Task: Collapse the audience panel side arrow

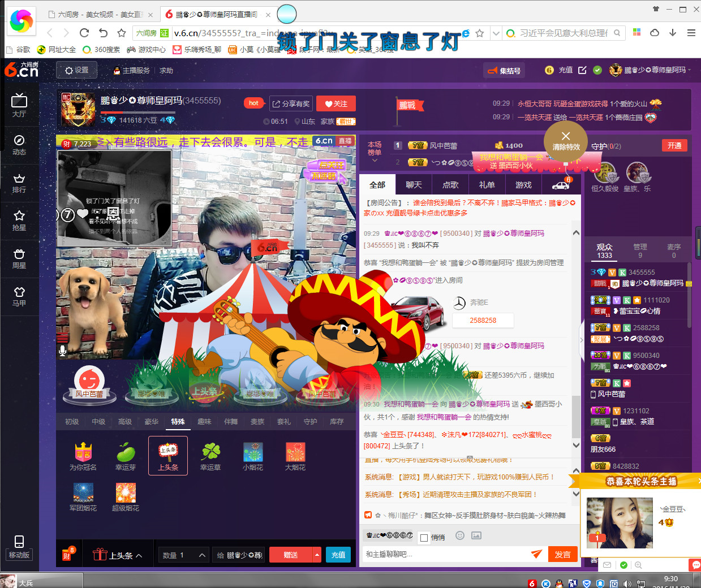Action: [582, 340]
